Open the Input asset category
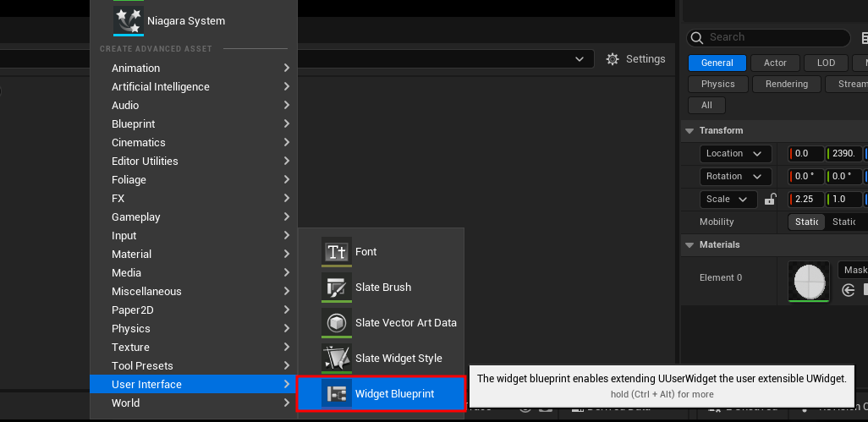 coord(194,236)
